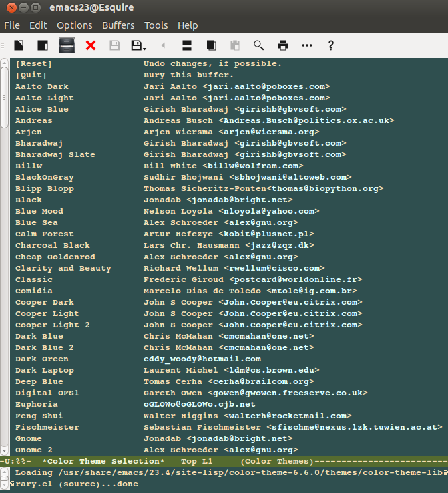Select the Charcoal Black color theme

(x=53, y=245)
